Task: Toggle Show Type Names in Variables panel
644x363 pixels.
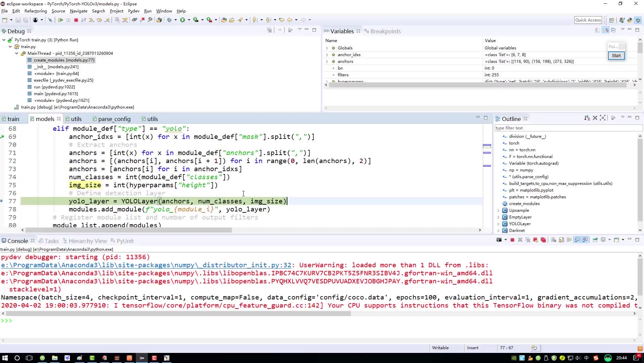Action: coord(597,30)
